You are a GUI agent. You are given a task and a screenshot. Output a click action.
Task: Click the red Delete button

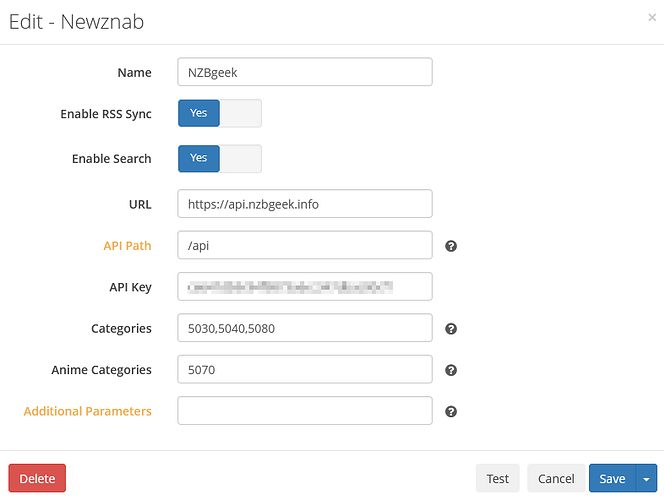pyautogui.click(x=37, y=479)
